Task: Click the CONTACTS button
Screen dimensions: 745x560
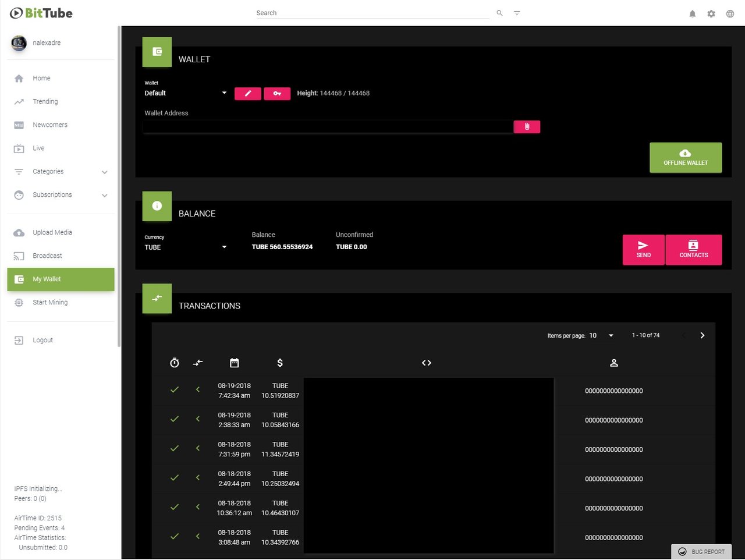Action: coord(694,250)
